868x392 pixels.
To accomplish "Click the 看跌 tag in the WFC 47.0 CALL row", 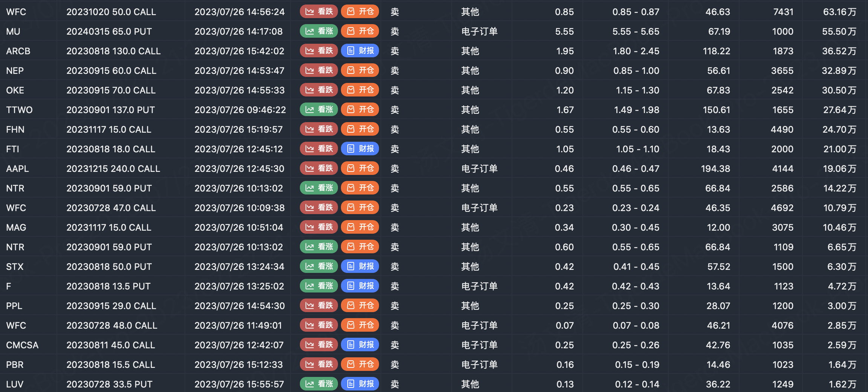I will 319,207.
